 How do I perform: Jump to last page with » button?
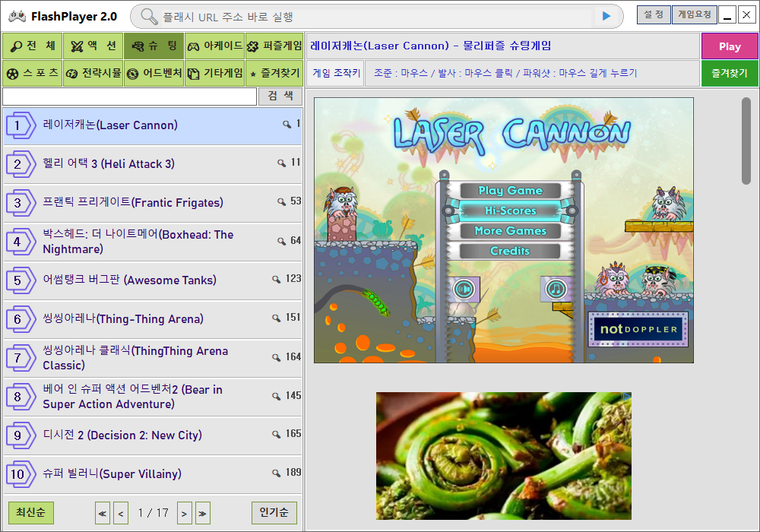(203, 514)
